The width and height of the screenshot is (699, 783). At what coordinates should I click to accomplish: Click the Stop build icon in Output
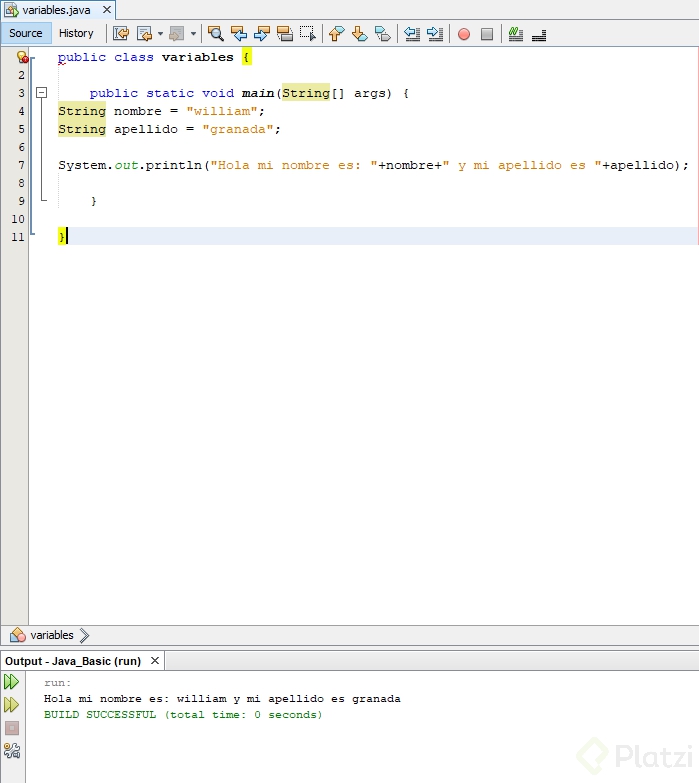point(12,728)
